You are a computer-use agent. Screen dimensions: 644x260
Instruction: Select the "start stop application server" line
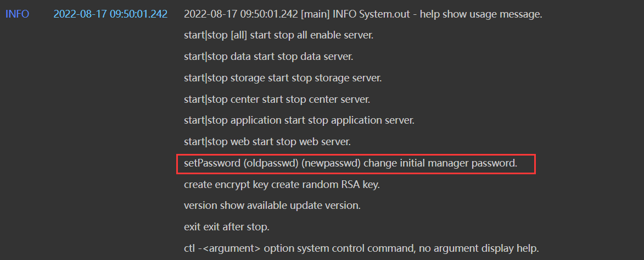click(299, 120)
